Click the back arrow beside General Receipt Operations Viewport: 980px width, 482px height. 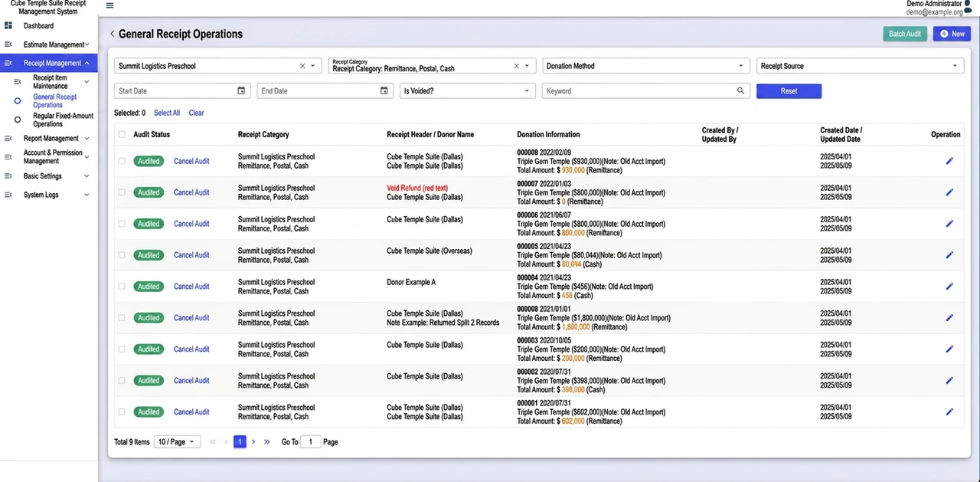click(x=113, y=34)
